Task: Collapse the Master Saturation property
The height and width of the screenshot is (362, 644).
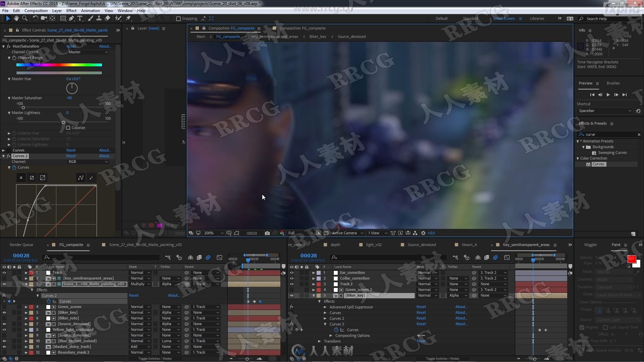Action: [9, 98]
